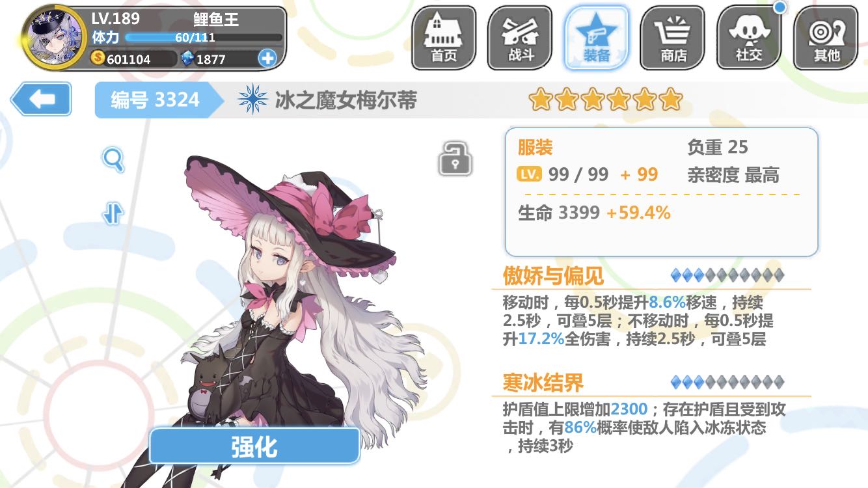Select the 傲娇与偏见 skill heading
868x488 pixels.
(553, 276)
